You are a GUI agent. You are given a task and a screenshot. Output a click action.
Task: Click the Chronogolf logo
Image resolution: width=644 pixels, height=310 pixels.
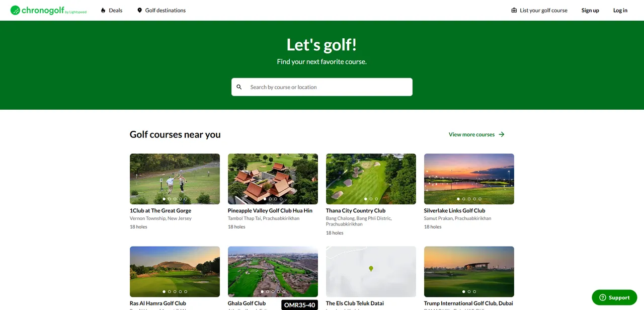point(48,10)
